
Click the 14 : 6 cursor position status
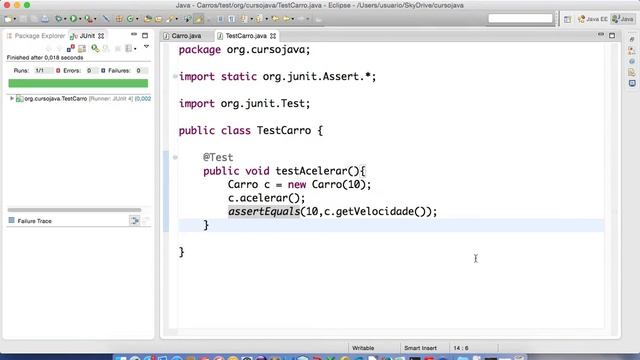pyautogui.click(x=461, y=348)
